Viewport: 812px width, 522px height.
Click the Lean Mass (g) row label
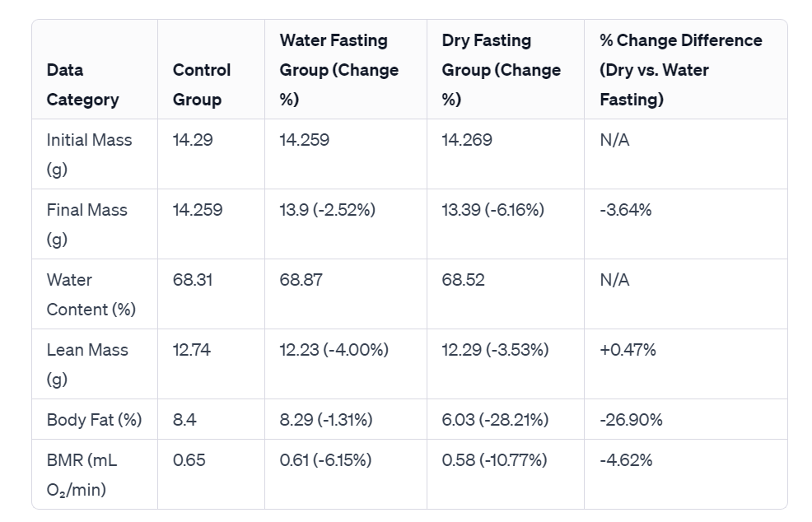point(86,365)
